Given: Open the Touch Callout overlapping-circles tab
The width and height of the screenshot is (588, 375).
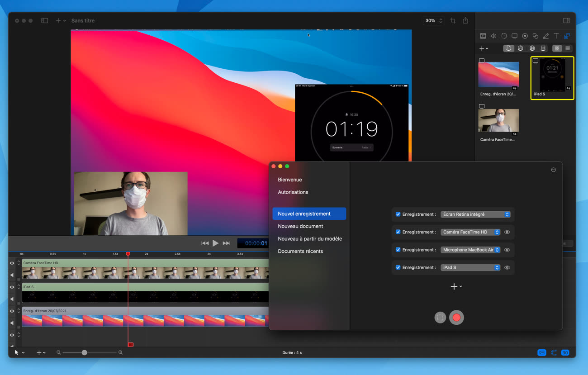Looking at the screenshot, I should 535,36.
